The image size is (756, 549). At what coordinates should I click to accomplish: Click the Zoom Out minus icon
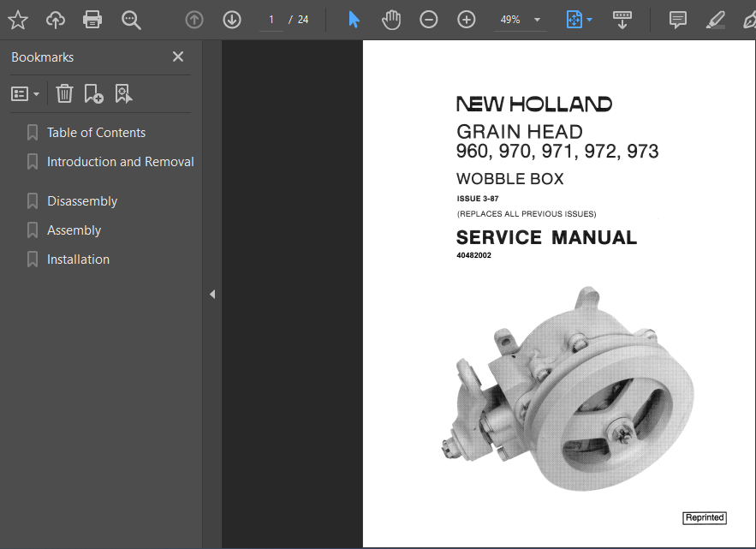coord(428,19)
